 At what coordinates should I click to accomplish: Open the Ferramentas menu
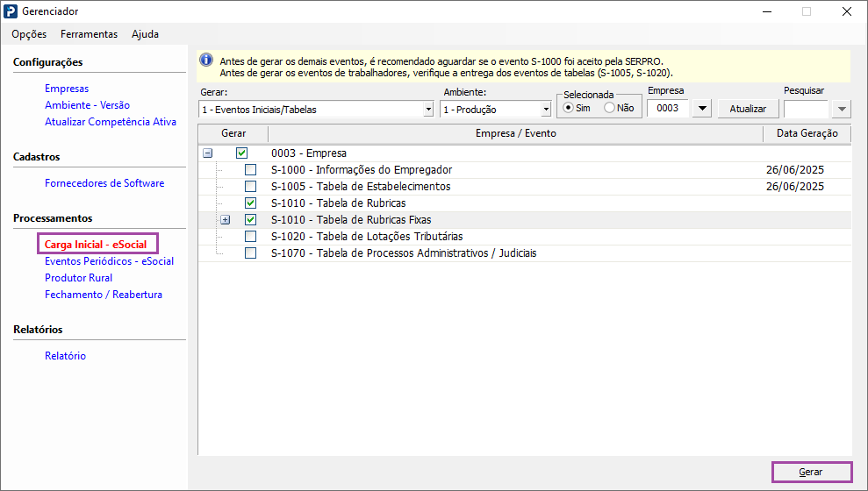[x=89, y=34]
